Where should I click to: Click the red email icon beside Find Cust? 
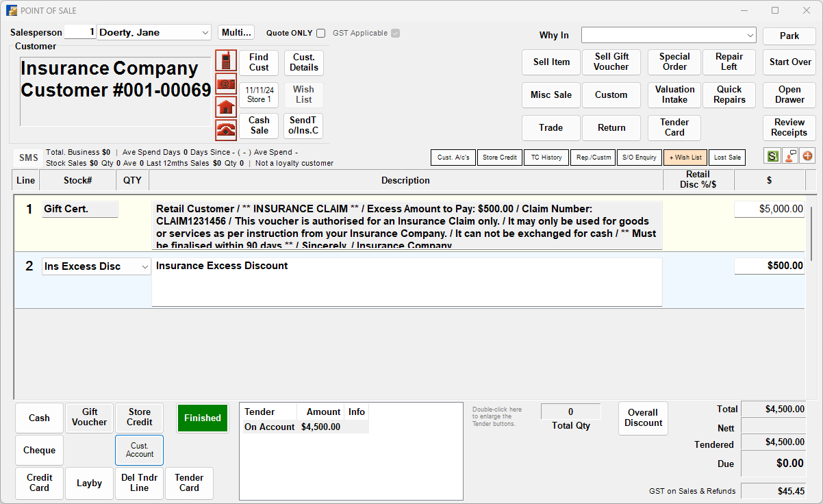point(225,84)
